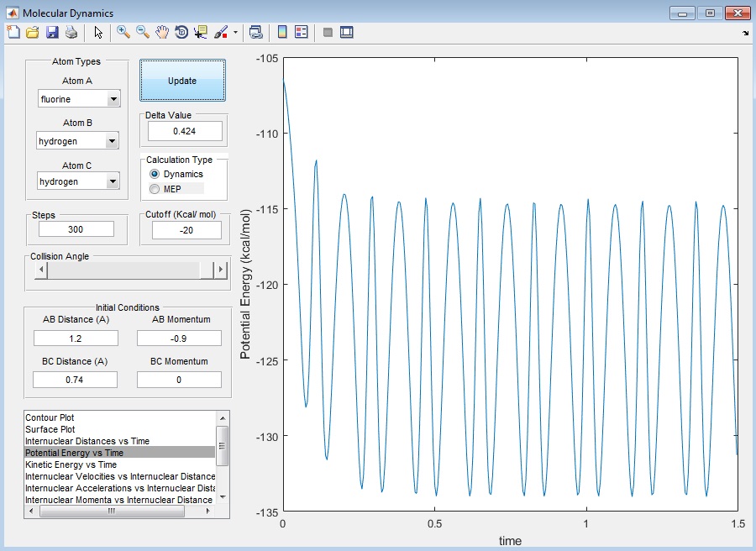Open the Atom B dropdown showing hydrogen
Image resolution: width=756 pixels, height=551 pixels.
click(77, 141)
